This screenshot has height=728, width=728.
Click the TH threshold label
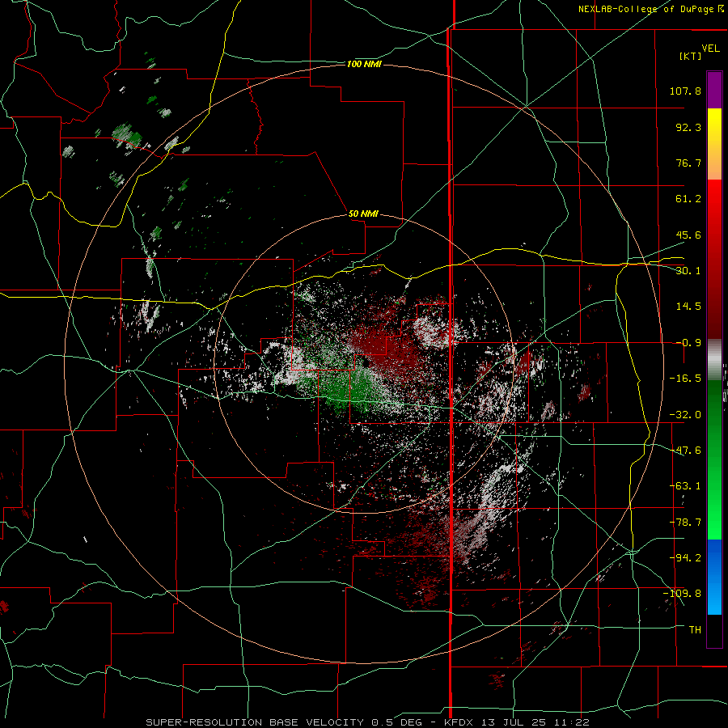click(x=695, y=630)
